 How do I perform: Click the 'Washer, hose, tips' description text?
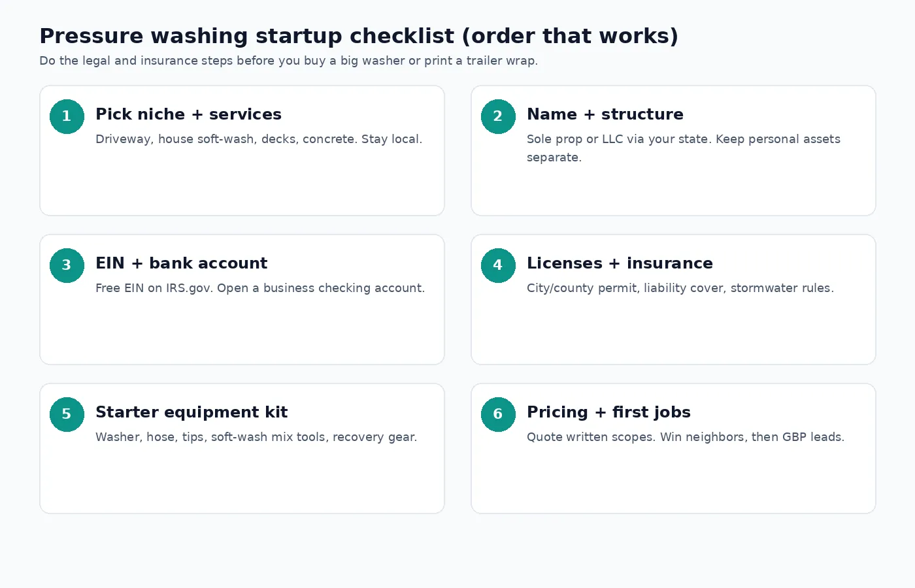click(256, 437)
